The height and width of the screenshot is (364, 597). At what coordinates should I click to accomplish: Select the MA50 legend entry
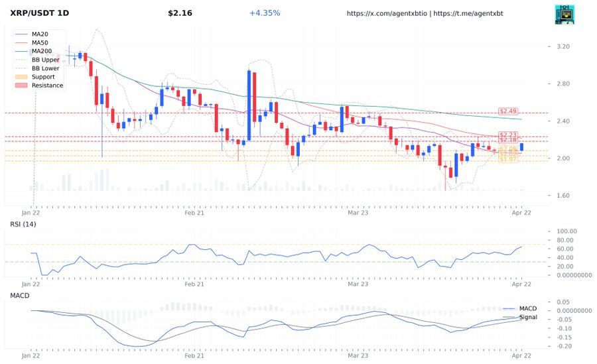(32, 42)
